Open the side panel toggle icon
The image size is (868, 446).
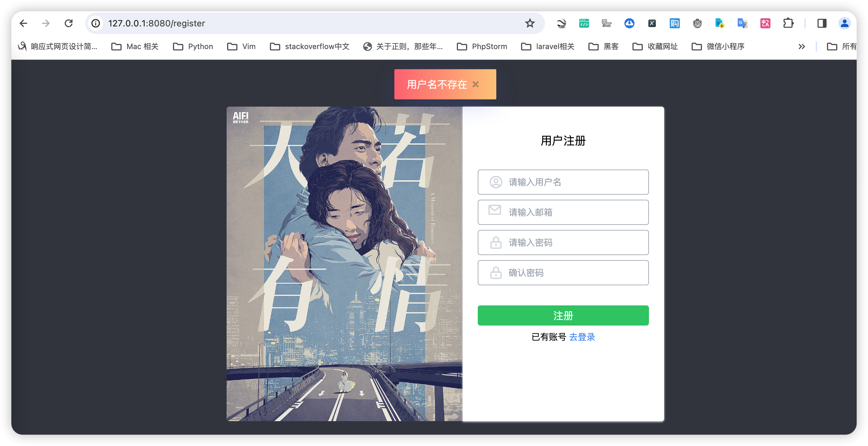click(821, 23)
